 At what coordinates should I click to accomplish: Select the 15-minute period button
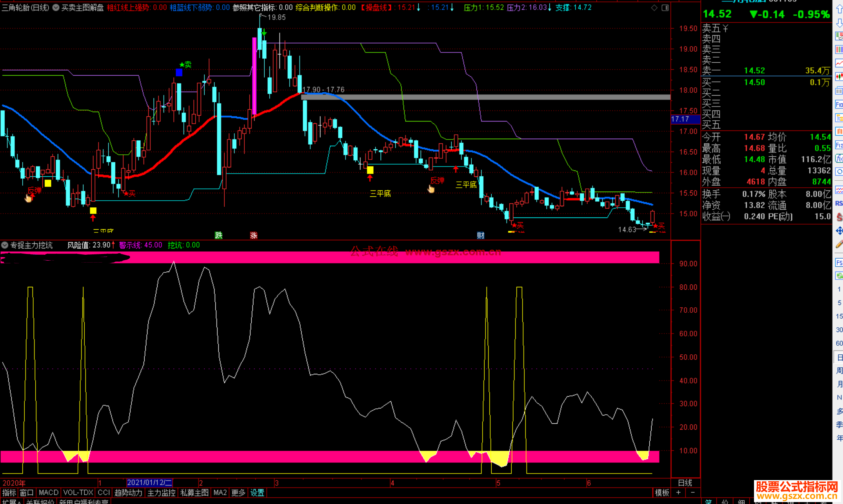(x=839, y=316)
